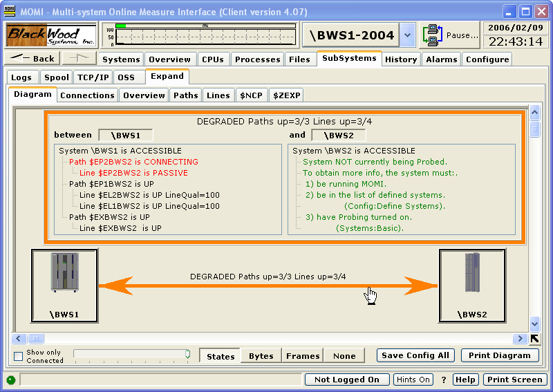Click the diagonal arrow icon at diagram corner
The image size is (553, 392).
534,339
